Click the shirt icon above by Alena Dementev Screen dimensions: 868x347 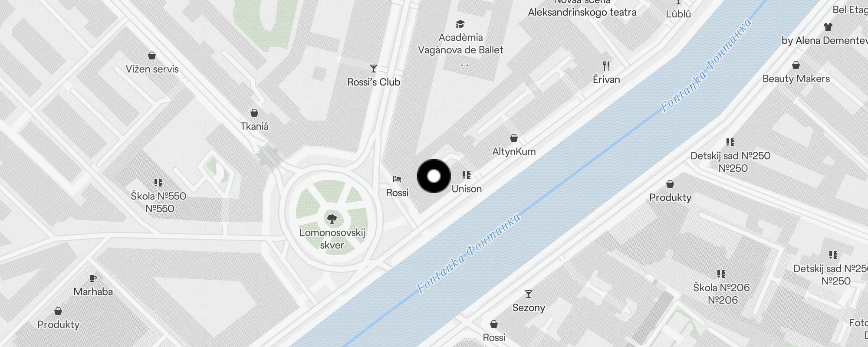click(828, 26)
